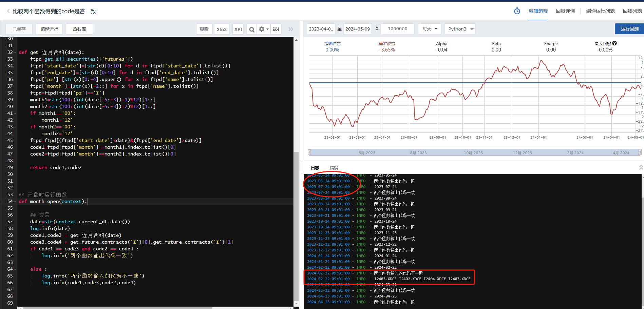Click the 策略收益 label
Viewport: 644px width, 309px height.
tap(332, 43)
